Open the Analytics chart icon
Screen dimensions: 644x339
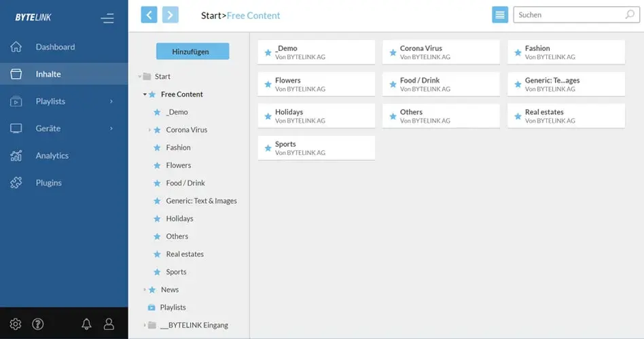point(16,156)
